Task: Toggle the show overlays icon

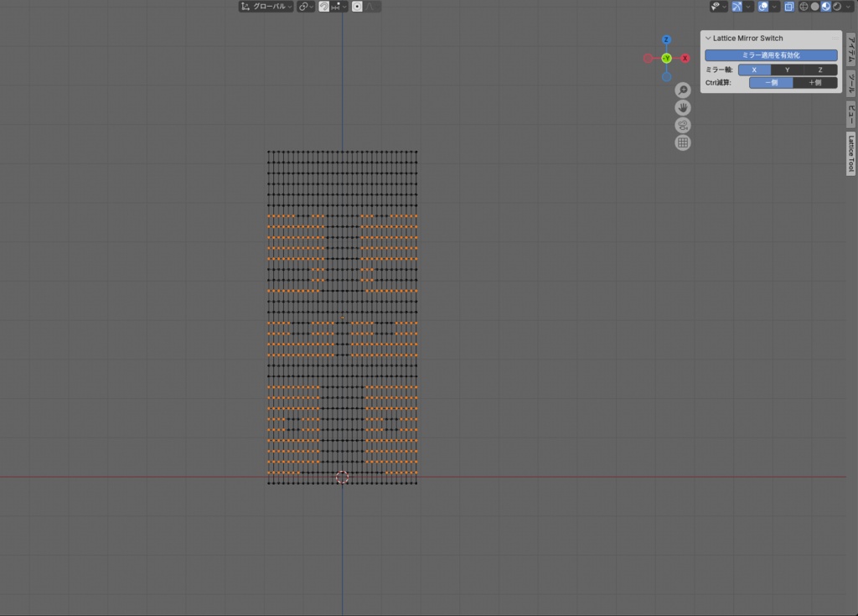Action: 762,7
